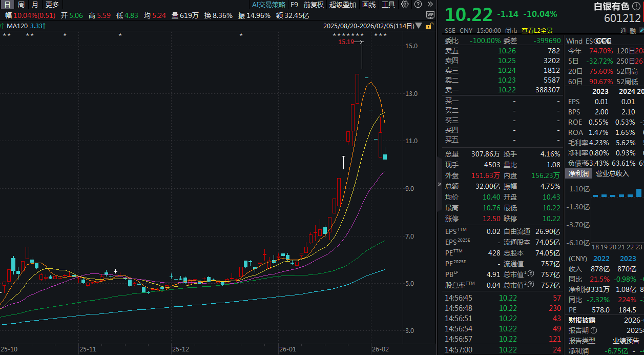The height and width of the screenshot is (355, 644).
Task: Open the 查看L2全景 link
Action: pos(537,30)
